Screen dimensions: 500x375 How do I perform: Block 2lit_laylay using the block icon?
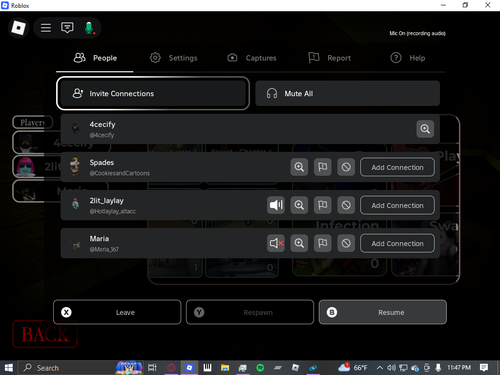pos(346,205)
